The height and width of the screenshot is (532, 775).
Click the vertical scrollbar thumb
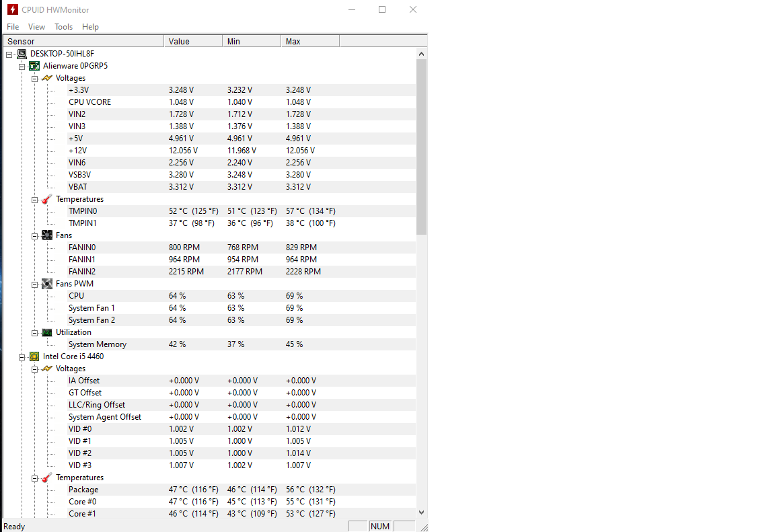point(421,147)
